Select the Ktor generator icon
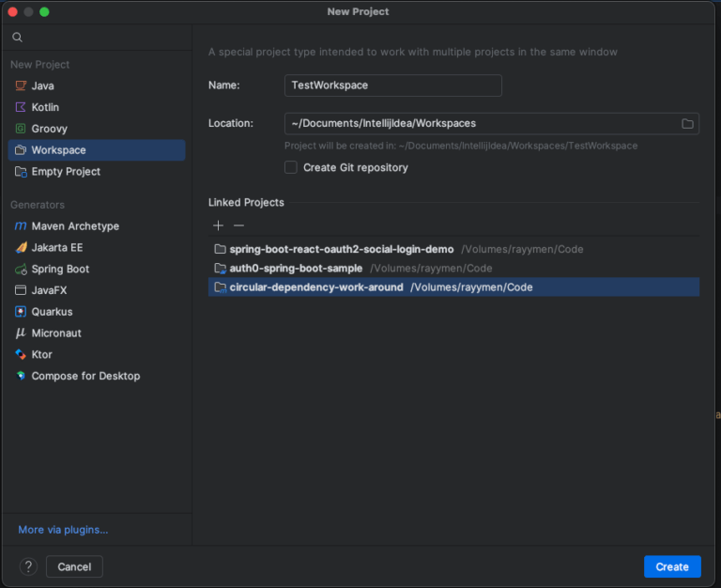The height and width of the screenshot is (588, 721). (x=21, y=354)
